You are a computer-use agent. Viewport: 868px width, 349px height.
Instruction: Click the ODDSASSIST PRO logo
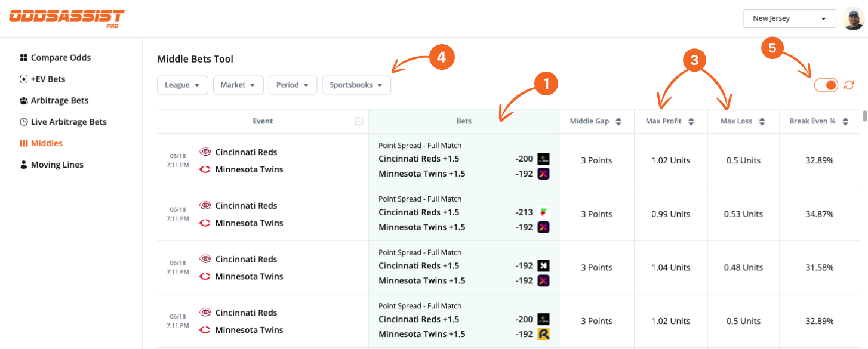(x=66, y=18)
